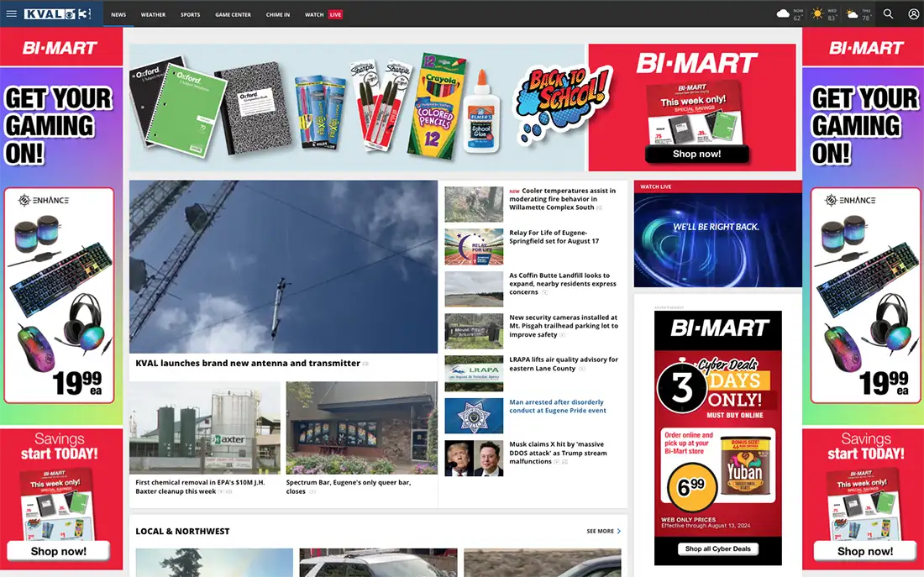
Task: Click Shop now in the right sidebar ad
Action: (x=864, y=551)
